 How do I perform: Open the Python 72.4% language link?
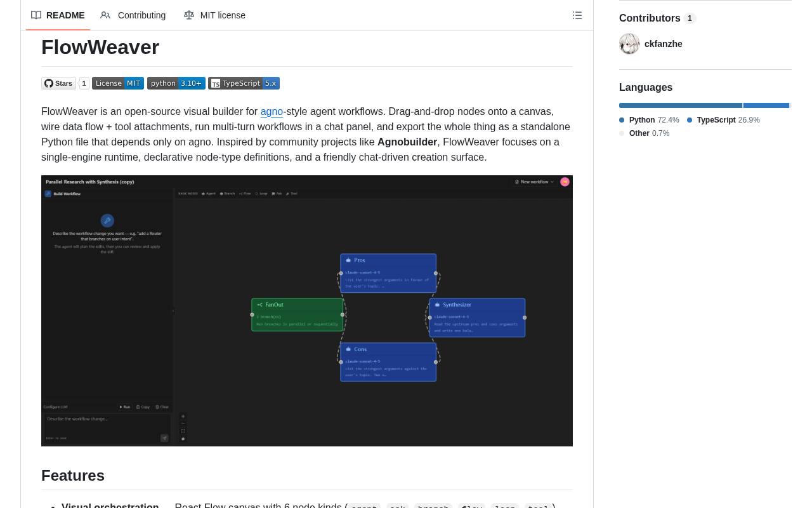click(x=649, y=120)
